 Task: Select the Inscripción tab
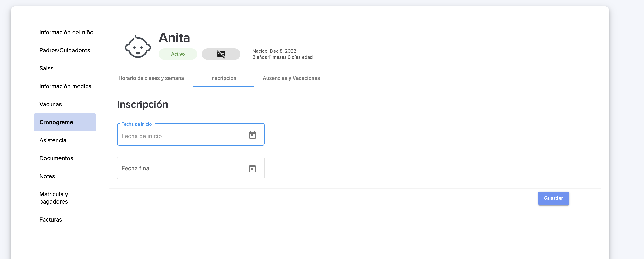pyautogui.click(x=223, y=78)
